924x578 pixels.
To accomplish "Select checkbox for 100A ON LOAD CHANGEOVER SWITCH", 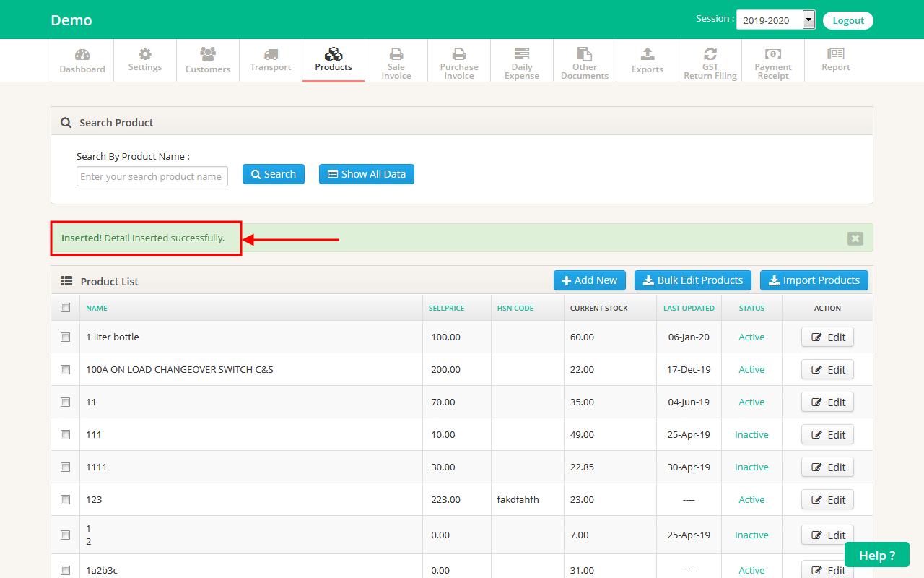I will (66, 369).
